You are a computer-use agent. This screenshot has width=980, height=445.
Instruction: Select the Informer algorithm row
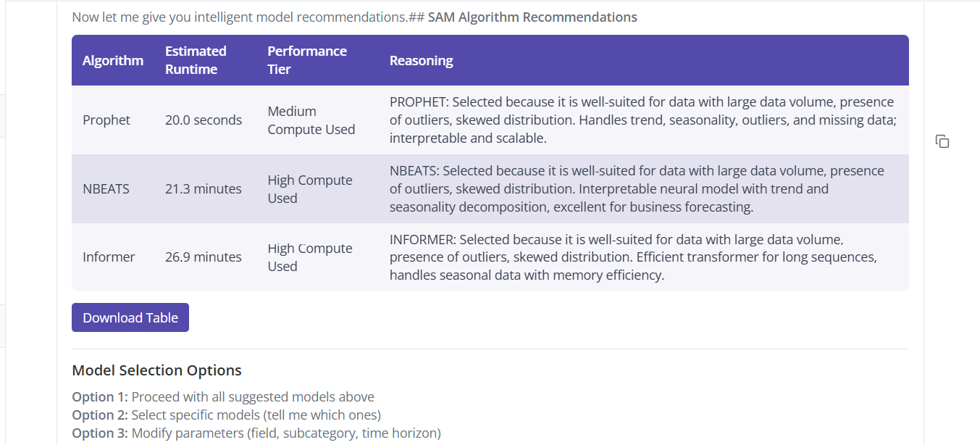[109, 257]
